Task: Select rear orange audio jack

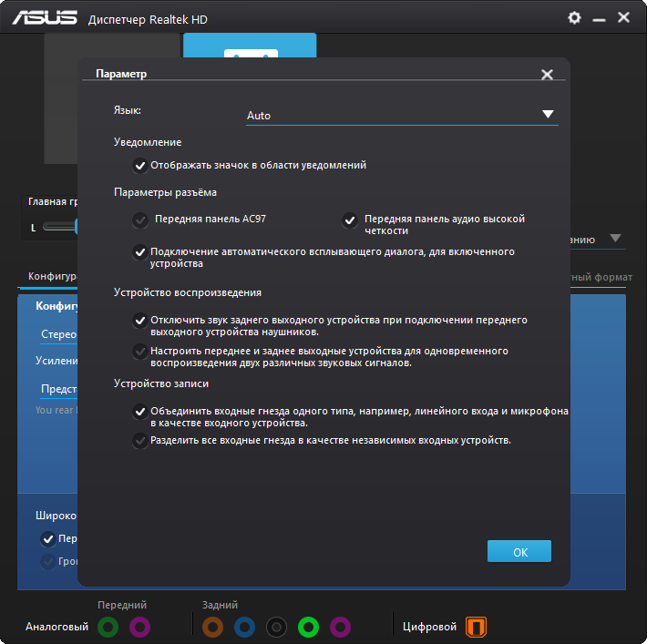Action: pos(213,627)
